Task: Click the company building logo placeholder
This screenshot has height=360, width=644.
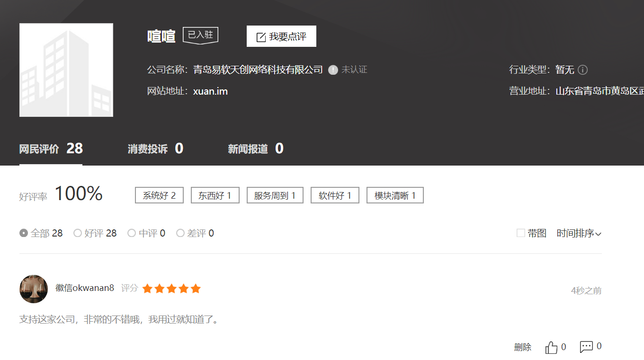Action: coord(66,70)
